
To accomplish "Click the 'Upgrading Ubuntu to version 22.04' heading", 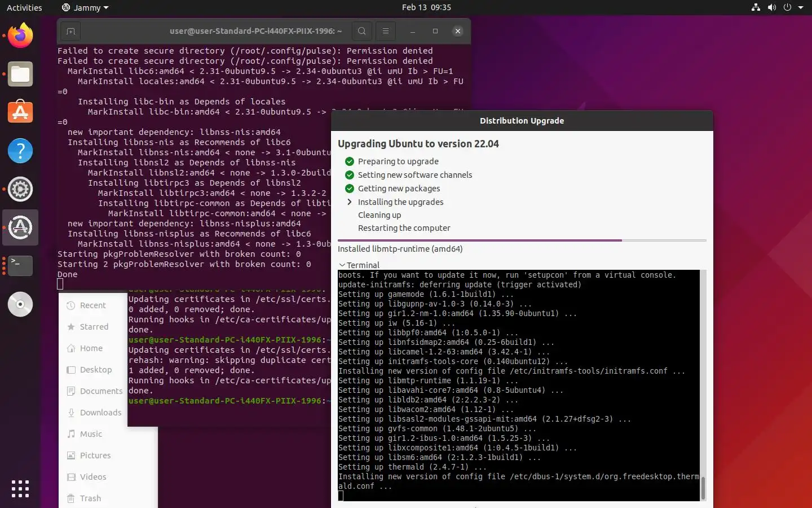I will pyautogui.click(x=418, y=144).
